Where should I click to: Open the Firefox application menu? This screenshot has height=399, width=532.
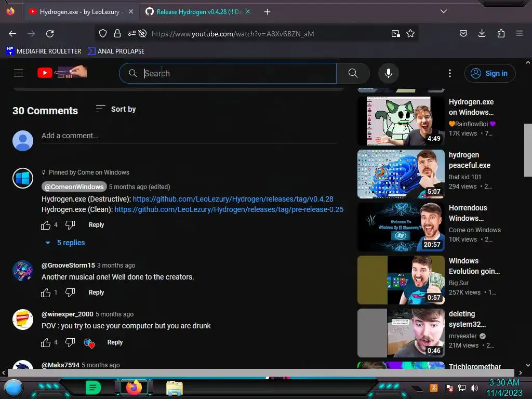pos(520,33)
